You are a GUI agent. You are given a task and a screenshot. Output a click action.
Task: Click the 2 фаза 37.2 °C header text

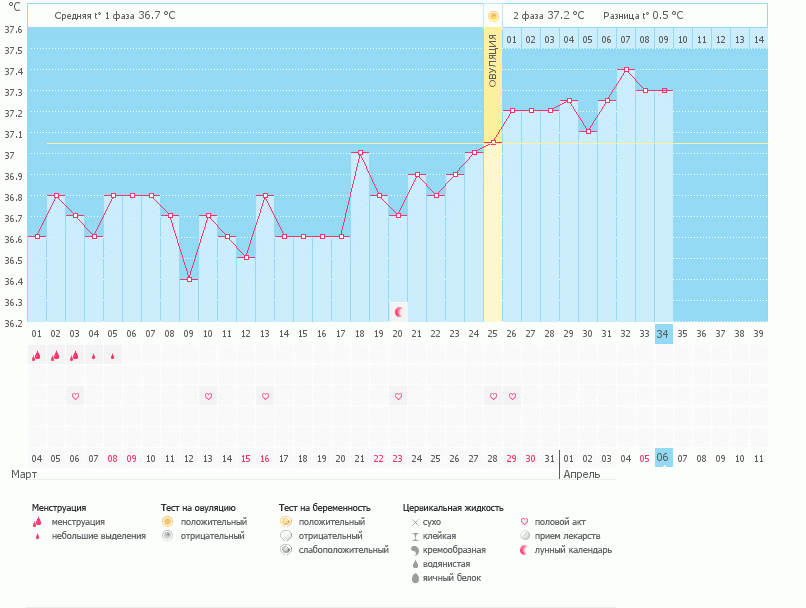(549, 16)
